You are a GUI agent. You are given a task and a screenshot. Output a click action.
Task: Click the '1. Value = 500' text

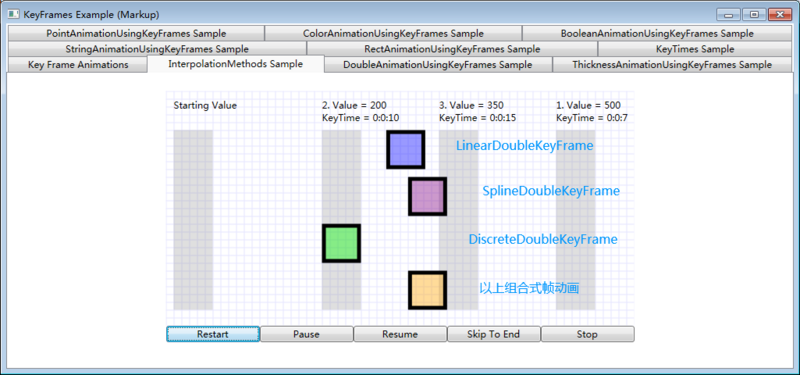pos(588,106)
